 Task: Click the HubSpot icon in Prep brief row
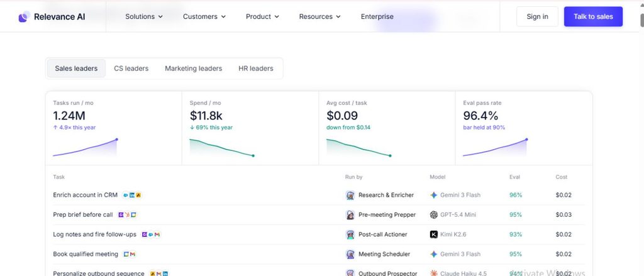[127, 215]
